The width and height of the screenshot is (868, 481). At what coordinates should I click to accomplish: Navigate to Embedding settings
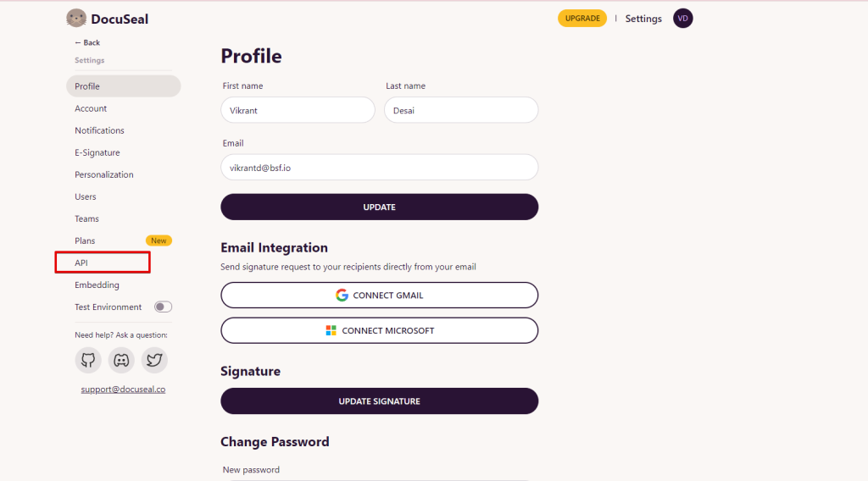tap(97, 285)
